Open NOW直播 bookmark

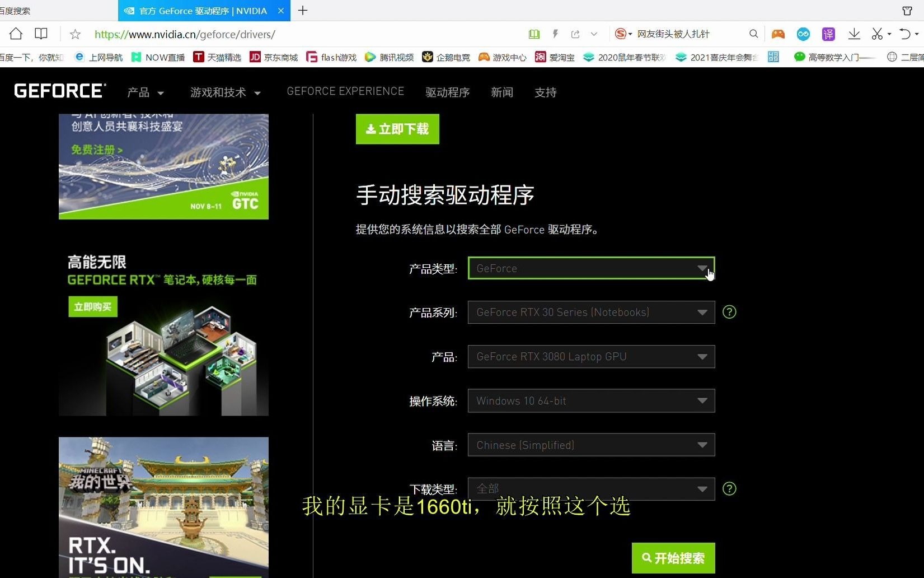coord(158,57)
